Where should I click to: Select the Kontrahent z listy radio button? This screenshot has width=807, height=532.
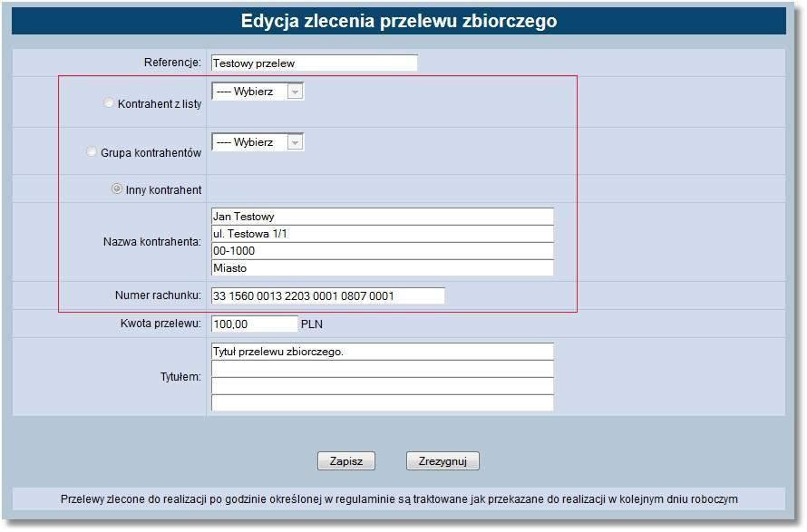(109, 103)
